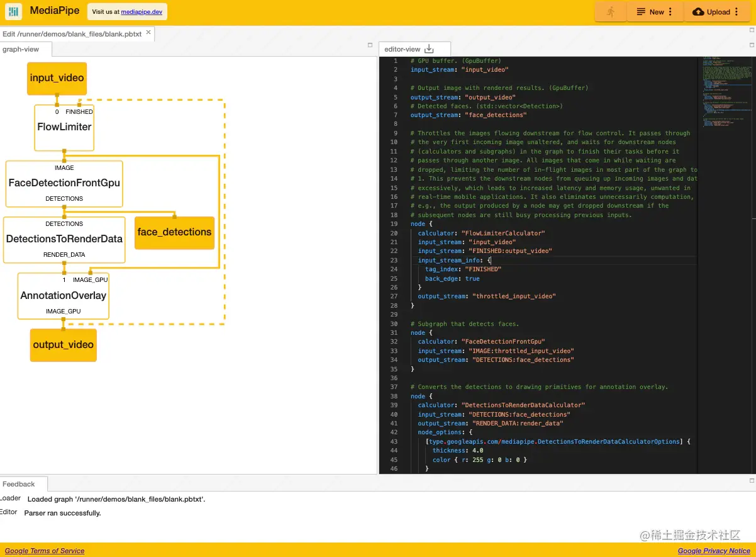Click the code minimap in the editor
Screen dimensions: 756x557
[x=724, y=88]
